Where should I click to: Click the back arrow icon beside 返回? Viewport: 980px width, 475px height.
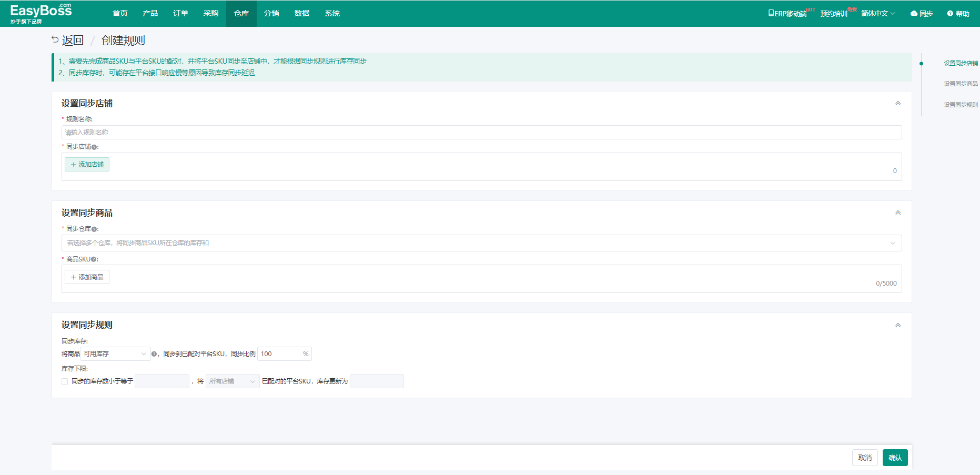pos(55,39)
